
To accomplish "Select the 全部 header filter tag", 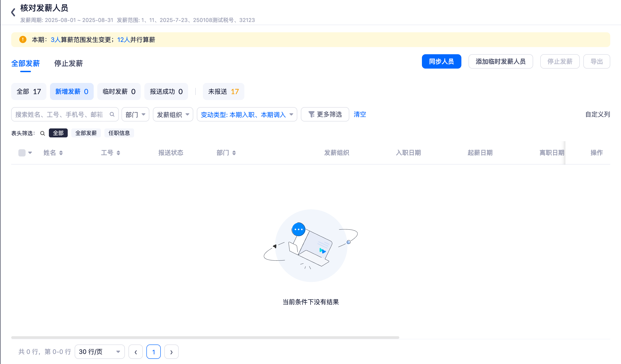I will [58, 133].
